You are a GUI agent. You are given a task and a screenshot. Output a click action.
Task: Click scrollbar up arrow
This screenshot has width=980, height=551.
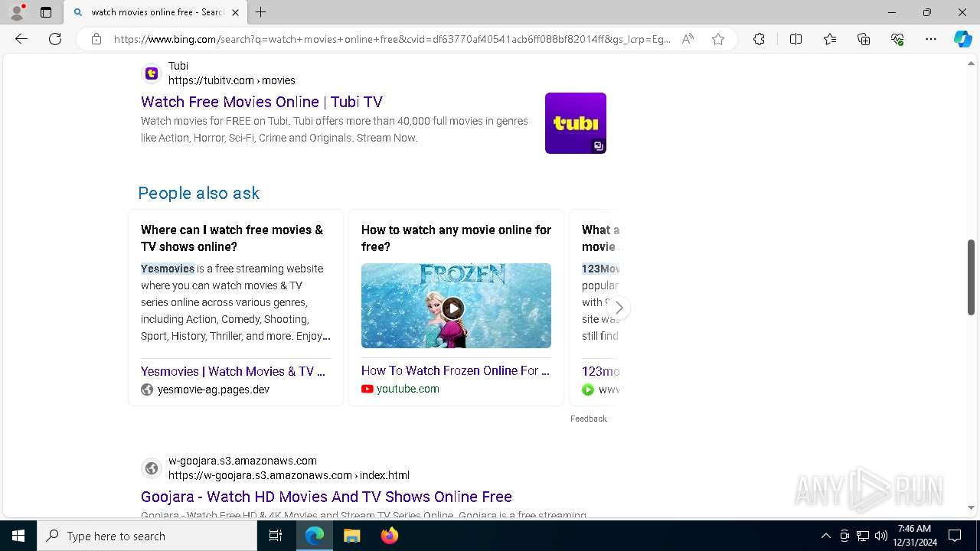971,63
